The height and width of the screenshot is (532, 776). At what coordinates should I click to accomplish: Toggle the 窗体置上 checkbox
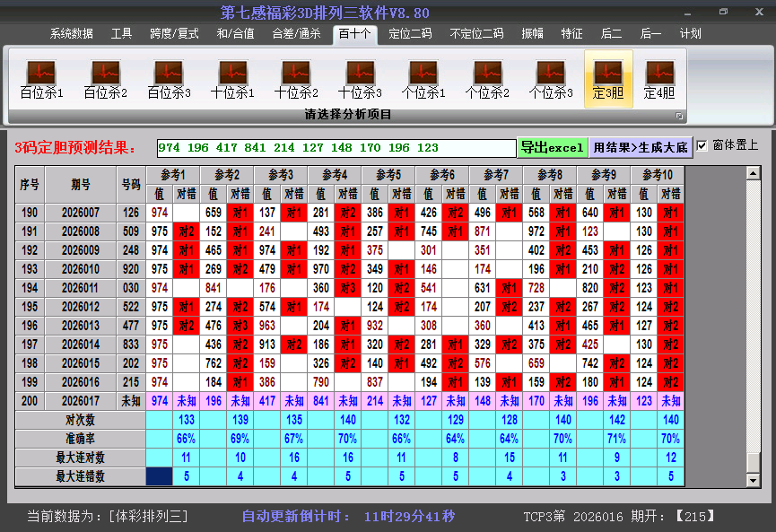click(x=702, y=146)
